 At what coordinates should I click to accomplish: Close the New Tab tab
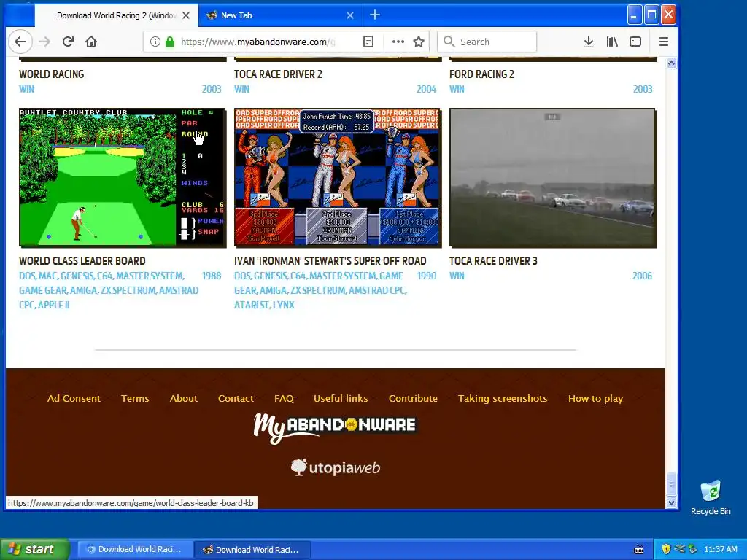[x=350, y=15]
